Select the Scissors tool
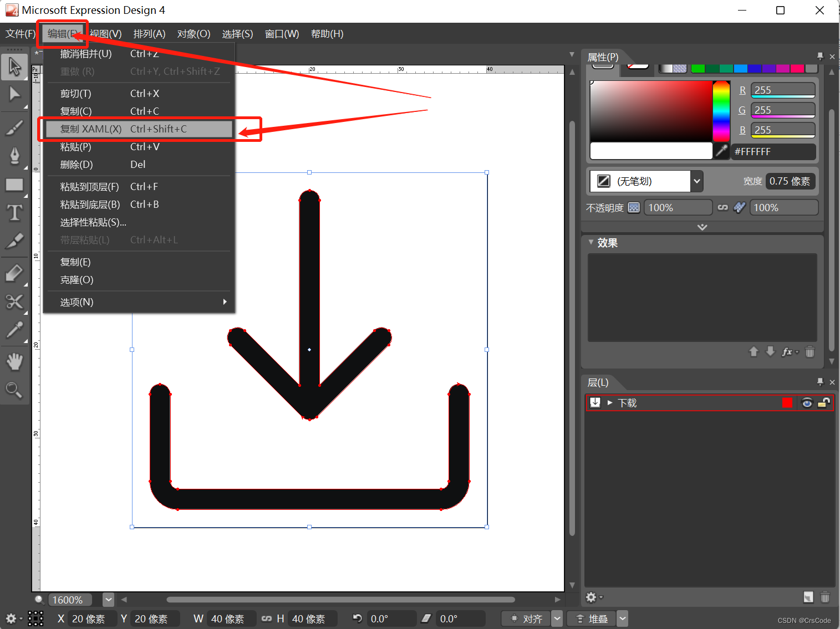Image resolution: width=840 pixels, height=629 pixels. point(14,301)
